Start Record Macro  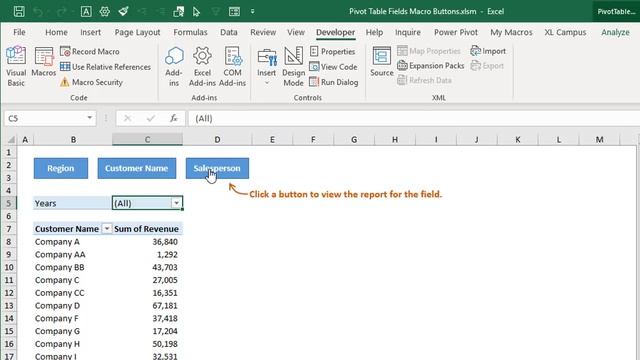(x=90, y=51)
